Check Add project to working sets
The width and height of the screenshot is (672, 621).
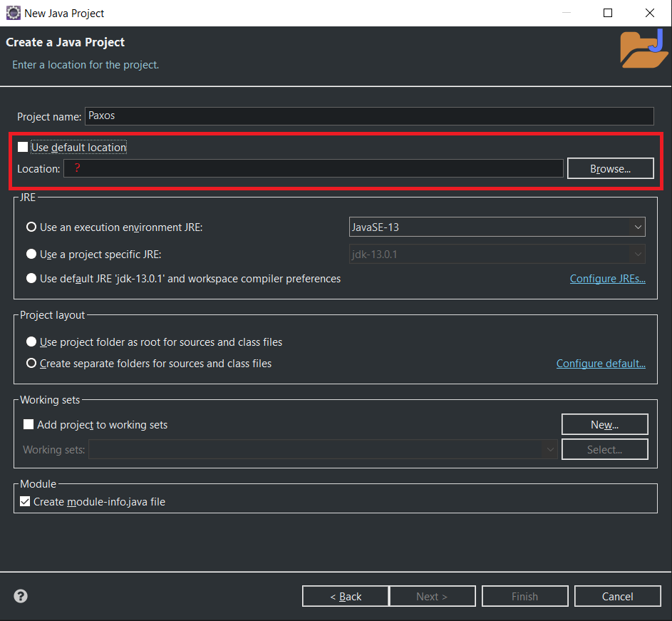tap(29, 424)
